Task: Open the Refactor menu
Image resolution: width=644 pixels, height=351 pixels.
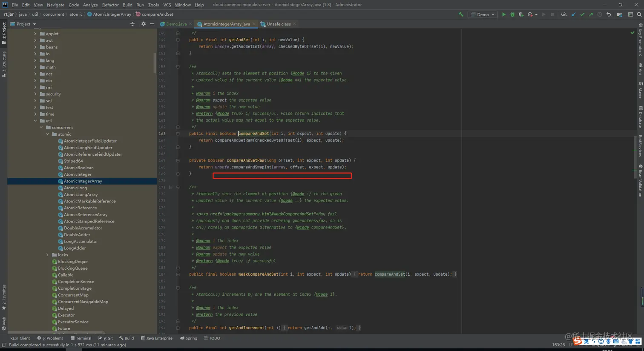Action: click(110, 5)
